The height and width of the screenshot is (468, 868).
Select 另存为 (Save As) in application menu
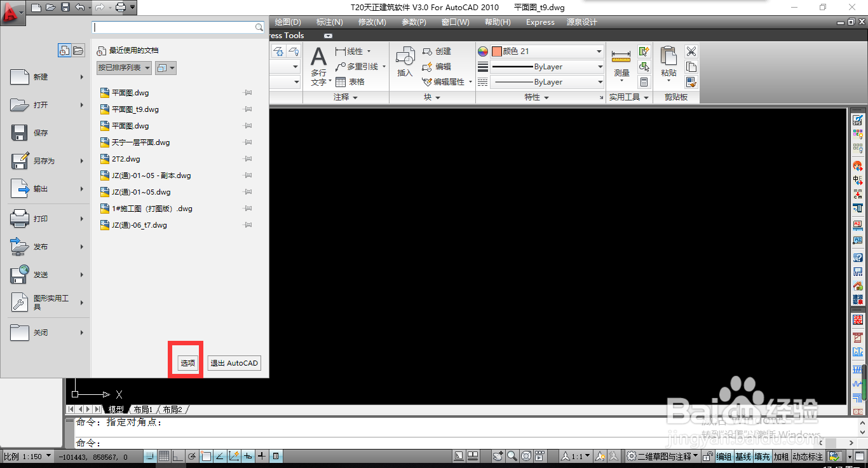tap(47, 161)
